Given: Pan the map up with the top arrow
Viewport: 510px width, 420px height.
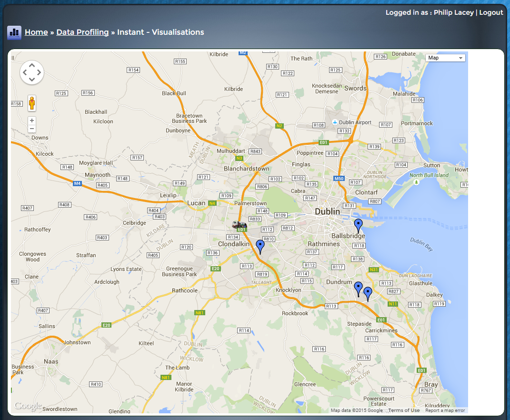Looking at the screenshot, I should pos(32,66).
